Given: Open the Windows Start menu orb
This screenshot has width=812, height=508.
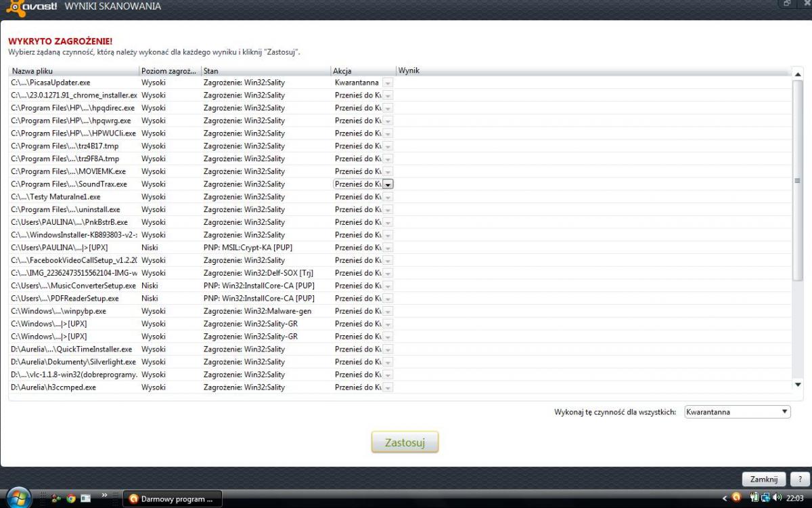Looking at the screenshot, I should pos(19,498).
